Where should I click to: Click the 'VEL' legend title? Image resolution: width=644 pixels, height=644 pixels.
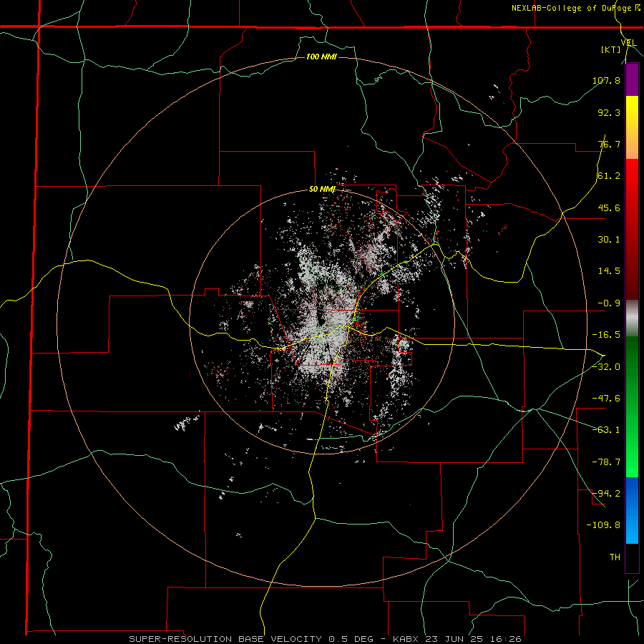tap(629, 42)
